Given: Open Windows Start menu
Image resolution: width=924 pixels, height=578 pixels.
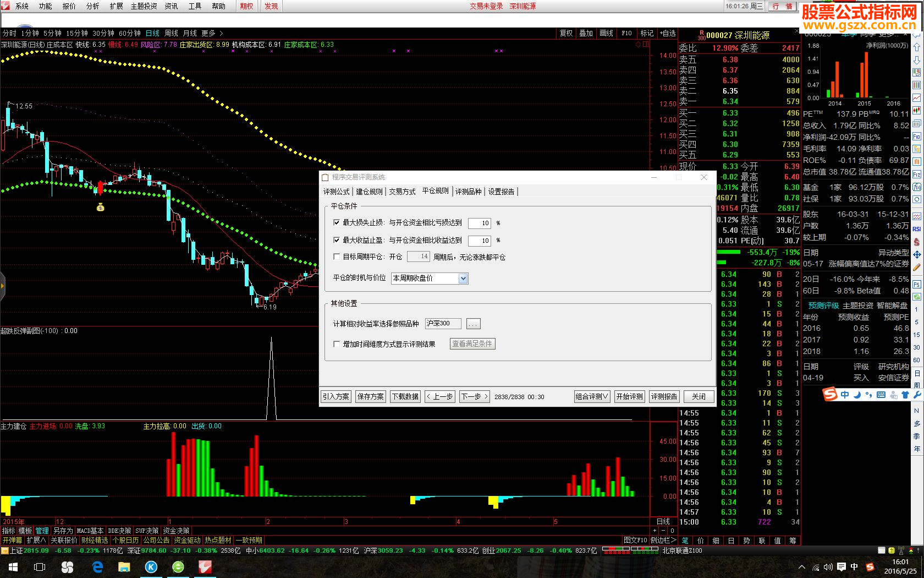Looking at the screenshot, I should [13, 567].
